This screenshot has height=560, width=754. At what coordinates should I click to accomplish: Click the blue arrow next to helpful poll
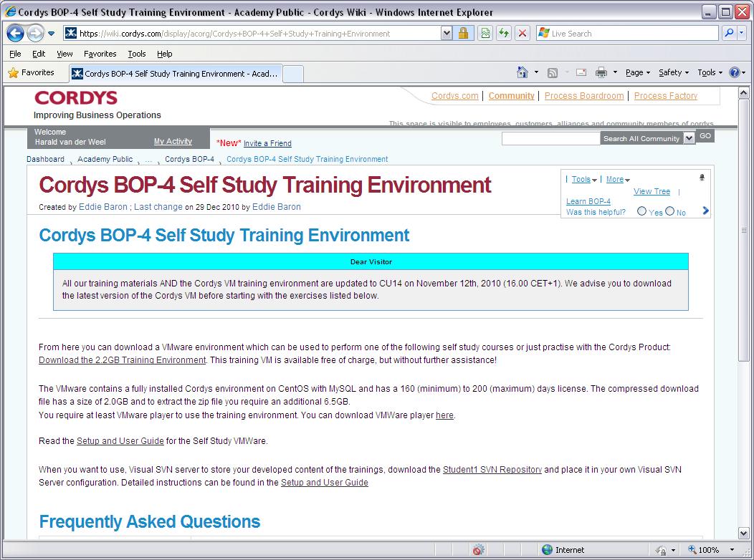tap(705, 211)
